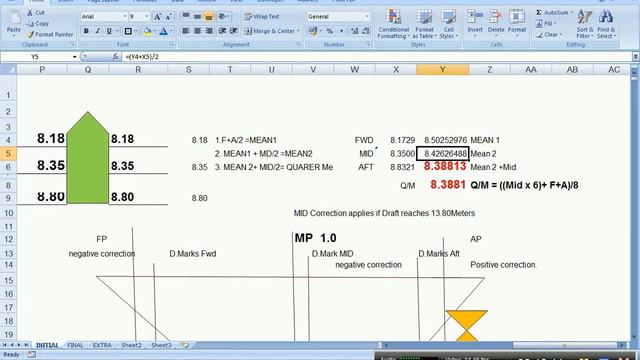Toggle bold formatting

86,31
